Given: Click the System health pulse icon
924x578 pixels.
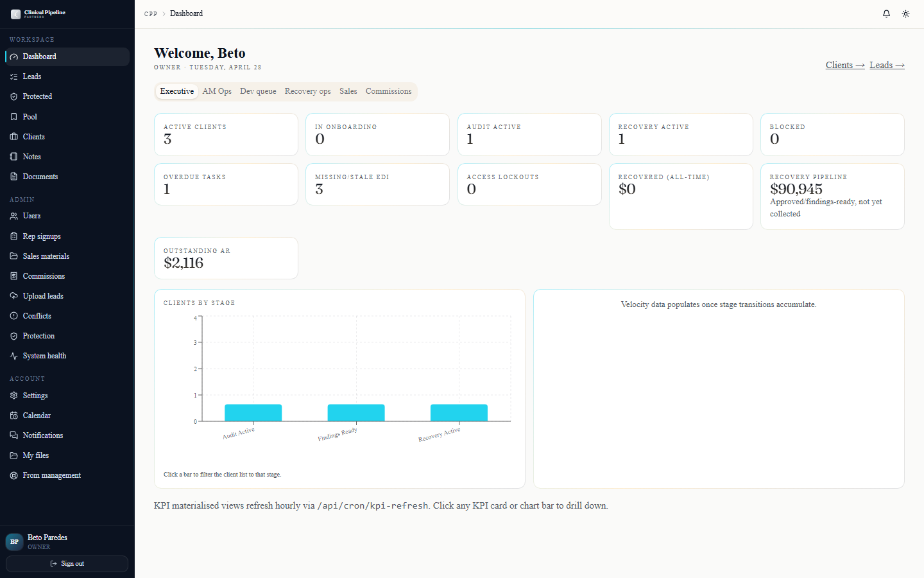Looking at the screenshot, I should point(14,356).
